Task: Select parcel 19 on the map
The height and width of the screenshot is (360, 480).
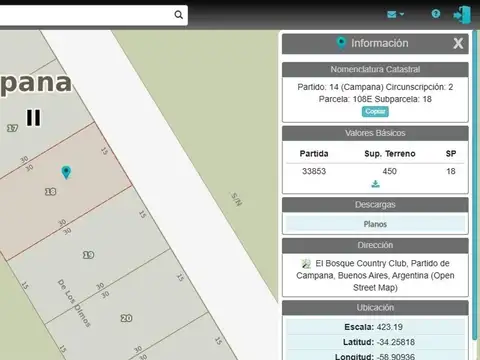Action: [x=88, y=255]
